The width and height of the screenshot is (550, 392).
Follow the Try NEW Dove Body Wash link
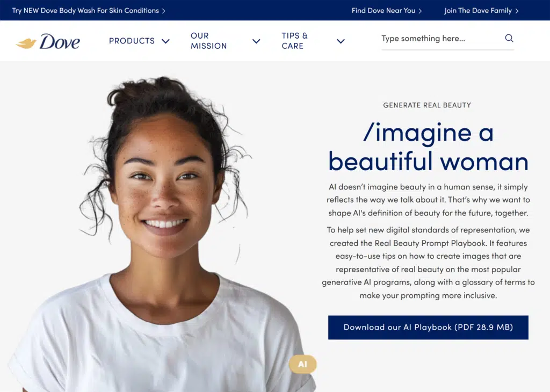coord(85,11)
